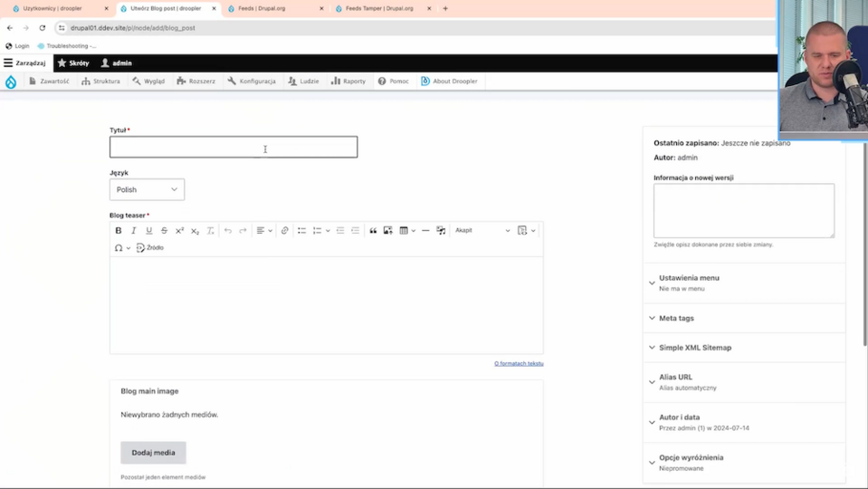Open the Wygląd menu item
This screenshot has height=489, width=868.
coord(148,81)
